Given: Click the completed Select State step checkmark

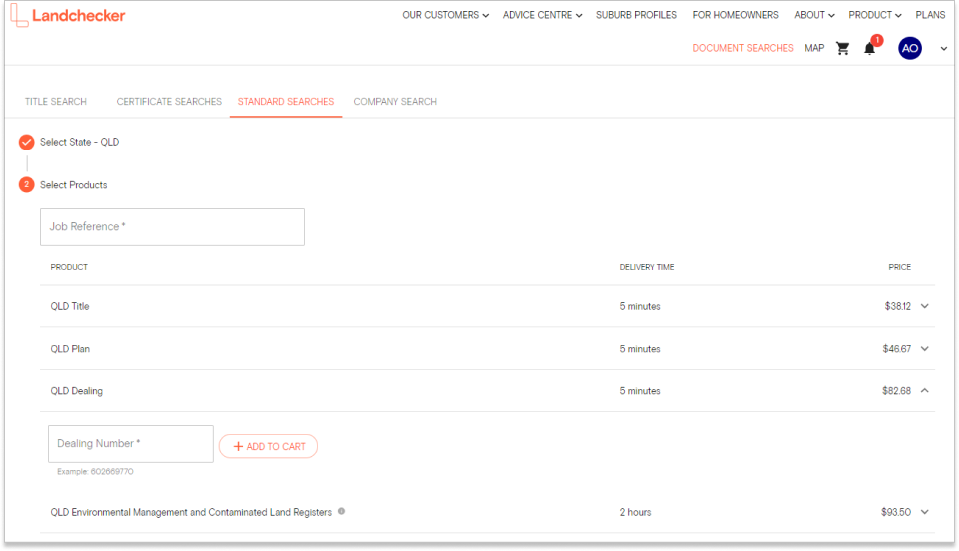Looking at the screenshot, I should [26, 142].
